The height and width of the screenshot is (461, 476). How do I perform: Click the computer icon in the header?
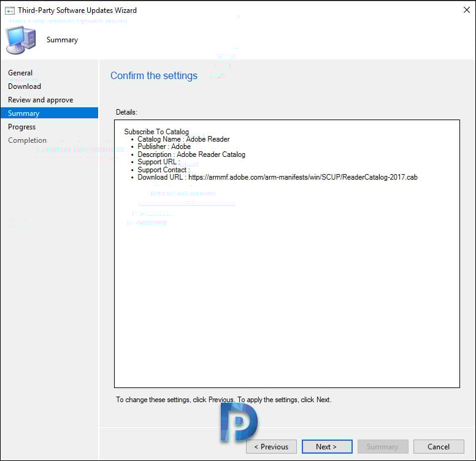point(21,40)
